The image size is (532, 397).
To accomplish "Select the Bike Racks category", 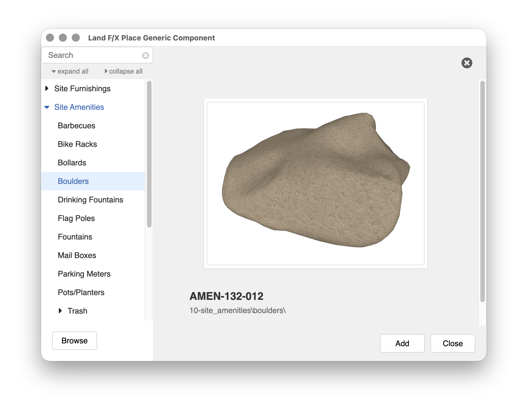I will pos(93,144).
